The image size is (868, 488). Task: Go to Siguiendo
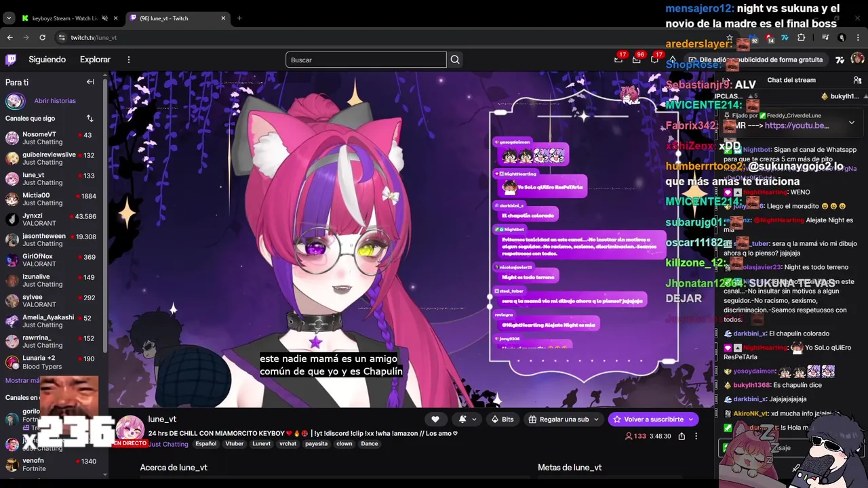pos(47,60)
